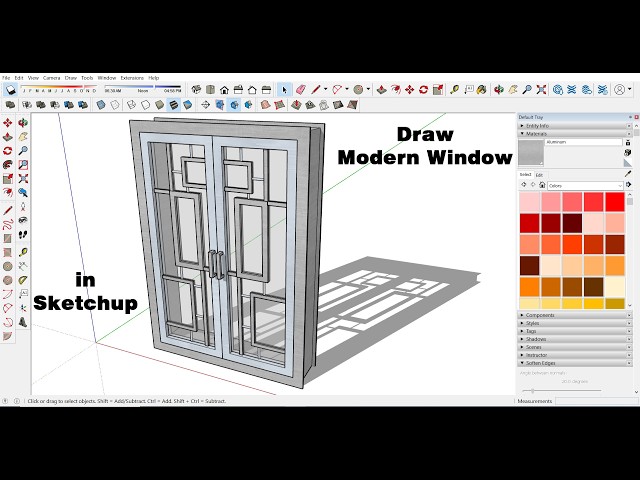This screenshot has height=480, width=640.
Task: Select the Freehand tool
Action: 7,224
